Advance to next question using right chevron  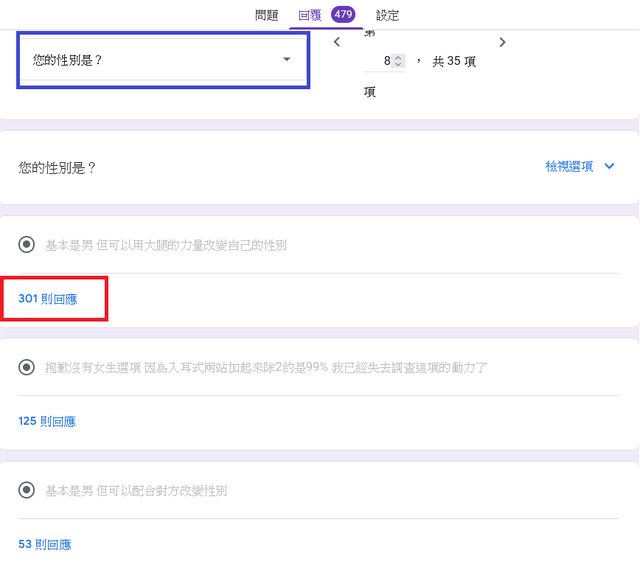(502, 42)
